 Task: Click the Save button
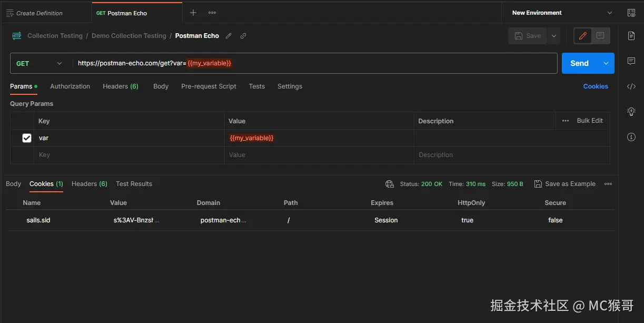528,36
